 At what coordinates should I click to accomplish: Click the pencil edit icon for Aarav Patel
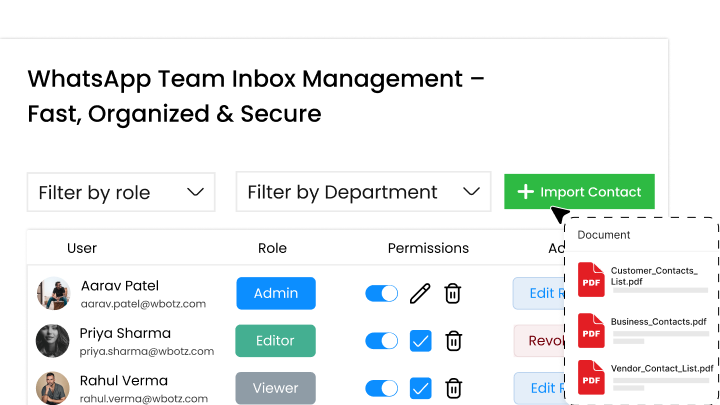420,293
